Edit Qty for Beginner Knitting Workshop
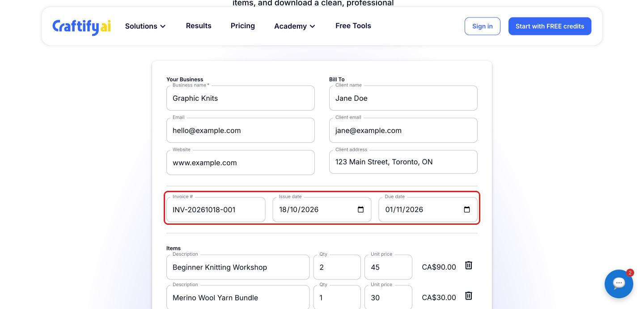 click(337, 267)
